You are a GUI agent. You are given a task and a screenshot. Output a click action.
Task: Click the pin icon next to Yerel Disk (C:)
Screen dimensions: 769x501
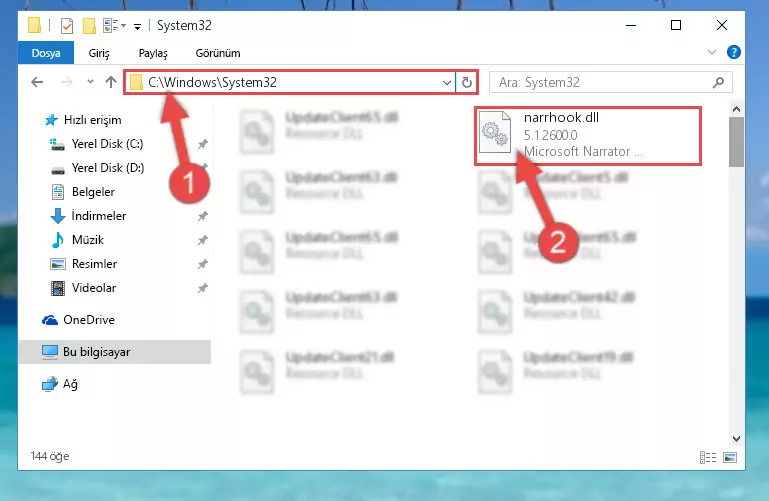tap(203, 144)
